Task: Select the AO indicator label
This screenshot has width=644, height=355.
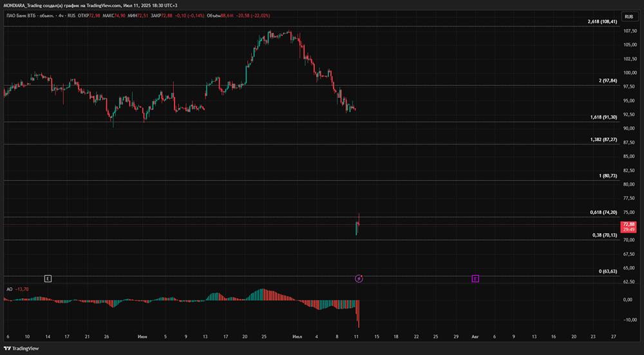Action: point(8,289)
